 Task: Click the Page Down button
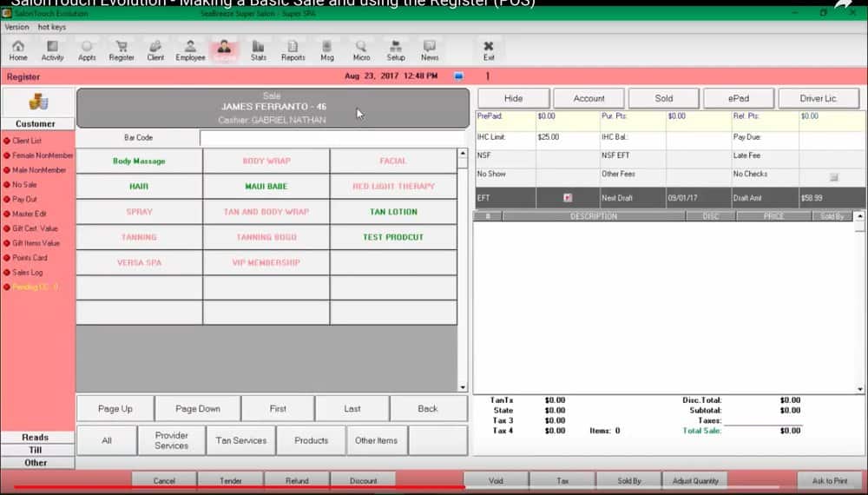198,409
